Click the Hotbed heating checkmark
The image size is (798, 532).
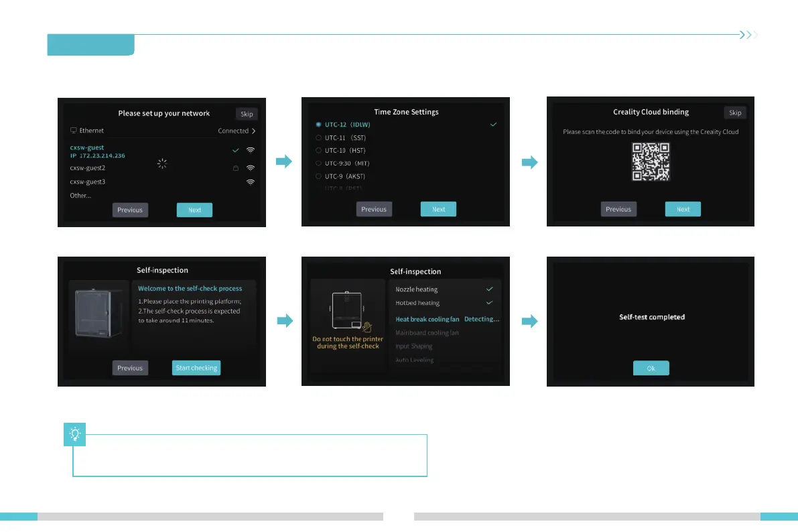point(489,302)
